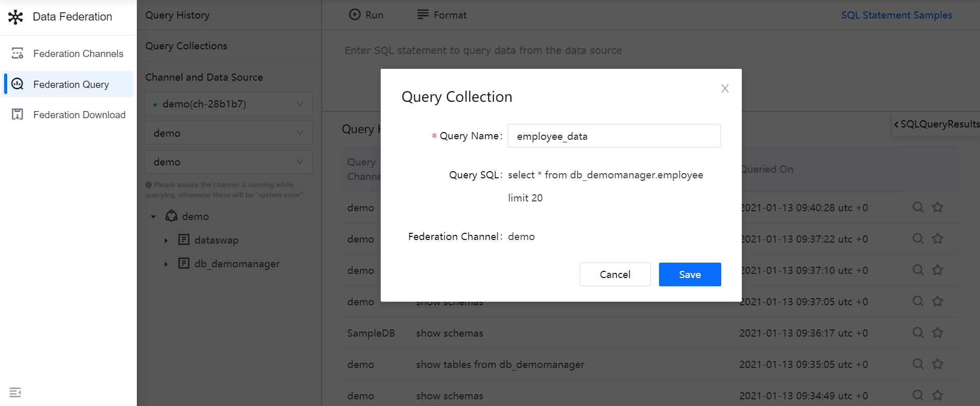Viewport: 980px width, 406px height.
Task: Cancel the Query Collection dialog
Action: (615, 274)
